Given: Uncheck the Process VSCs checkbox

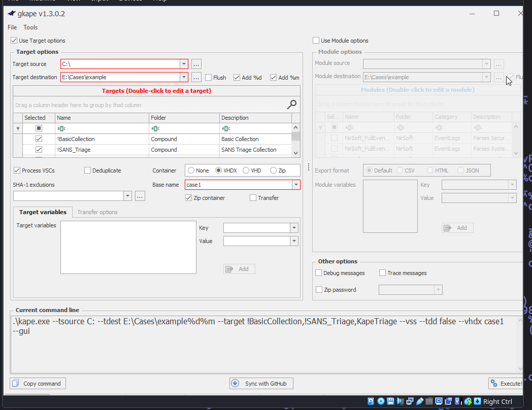Looking at the screenshot, I should (x=17, y=170).
